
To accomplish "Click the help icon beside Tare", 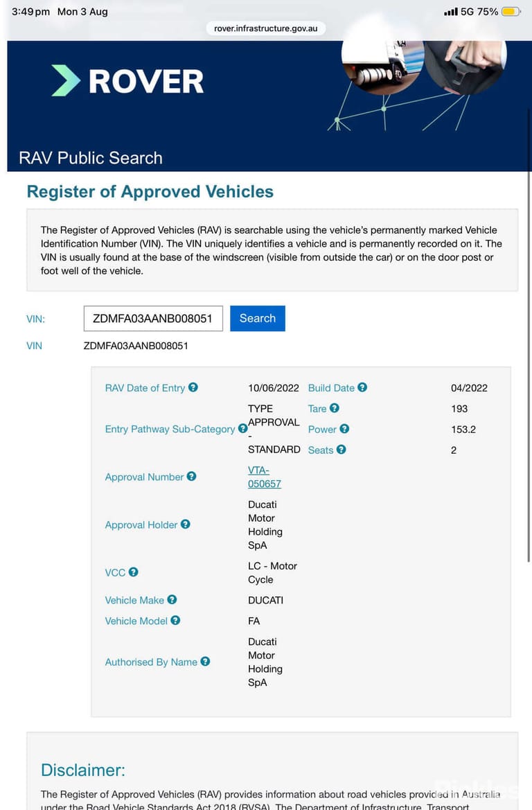I will (335, 408).
